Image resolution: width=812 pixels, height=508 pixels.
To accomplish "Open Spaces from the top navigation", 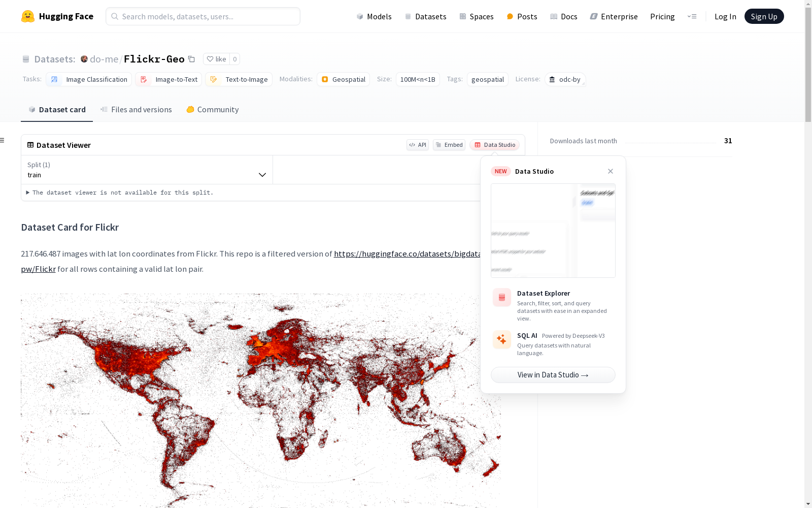I will click(x=477, y=16).
